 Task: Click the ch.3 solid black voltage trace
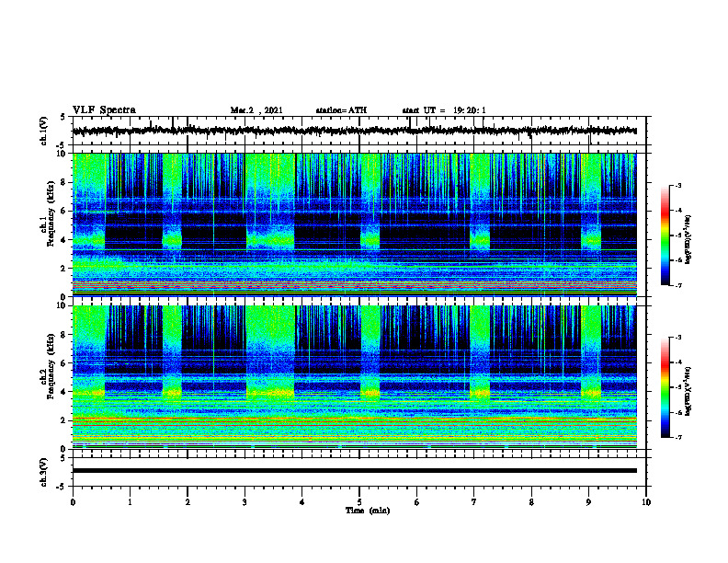click(x=354, y=471)
